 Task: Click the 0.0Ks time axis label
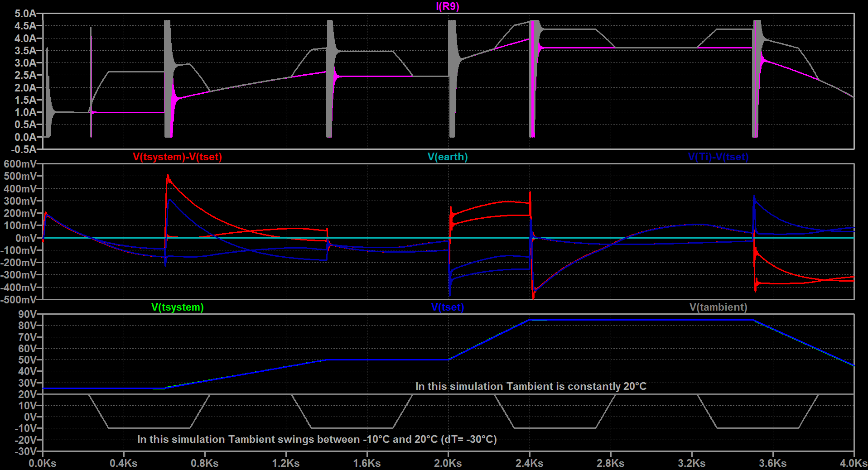[43, 463]
